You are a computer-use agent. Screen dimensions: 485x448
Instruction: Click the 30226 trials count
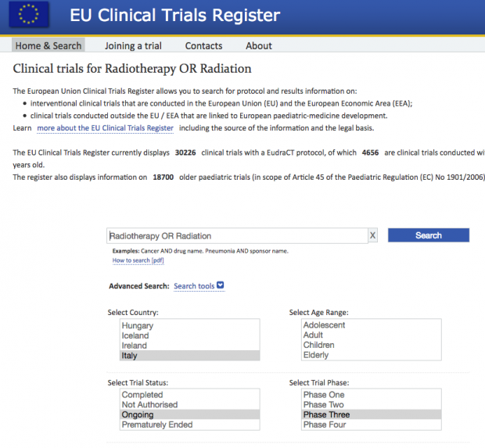185,152
